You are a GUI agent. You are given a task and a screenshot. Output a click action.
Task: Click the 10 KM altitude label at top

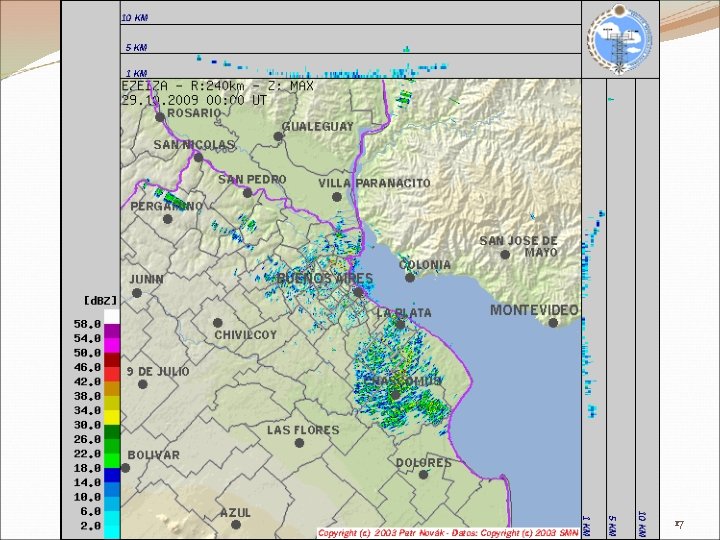coord(135,18)
